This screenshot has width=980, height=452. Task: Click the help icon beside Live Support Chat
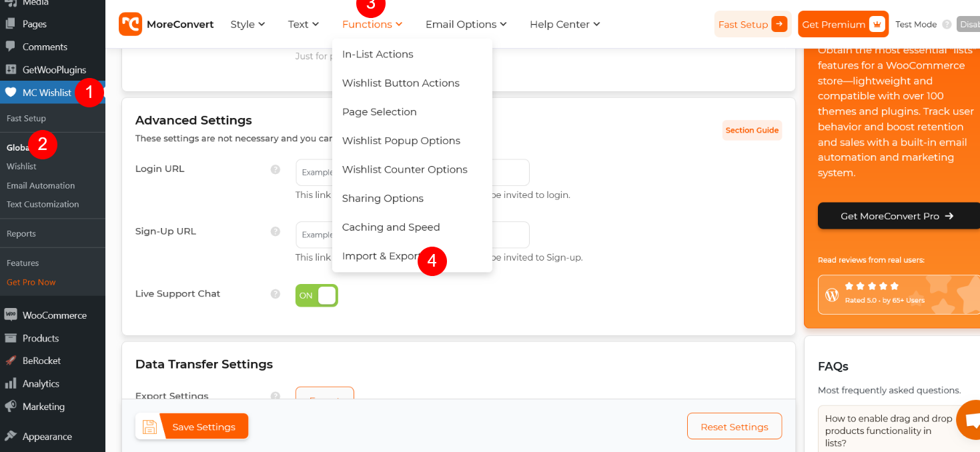(275, 294)
